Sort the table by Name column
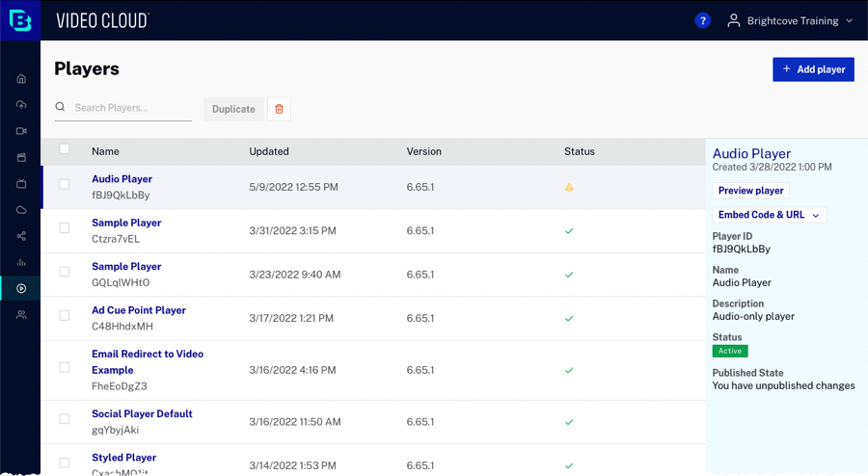Viewport: 868px width, 476px height. tap(105, 151)
